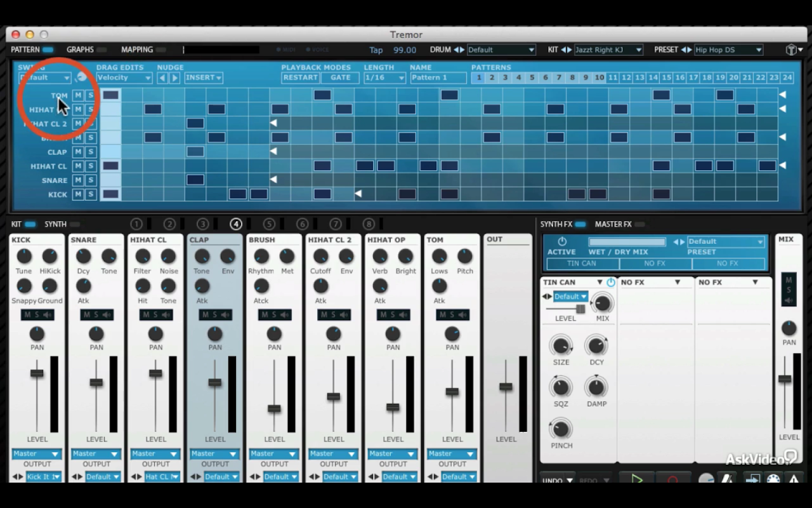The image size is (812, 508).
Task: Click the Kick channel level fader
Action: tap(37, 373)
